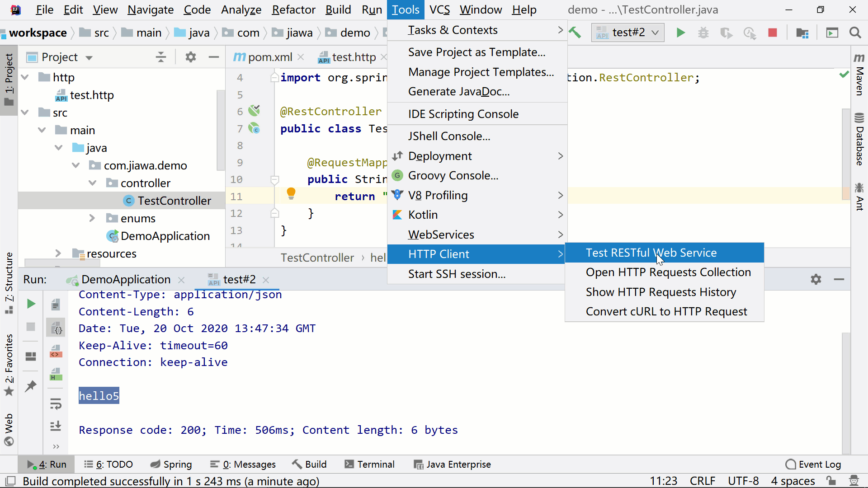The height and width of the screenshot is (488, 868).
Task: Click the intention light bulb on line 11
Action: pyautogui.click(x=291, y=194)
